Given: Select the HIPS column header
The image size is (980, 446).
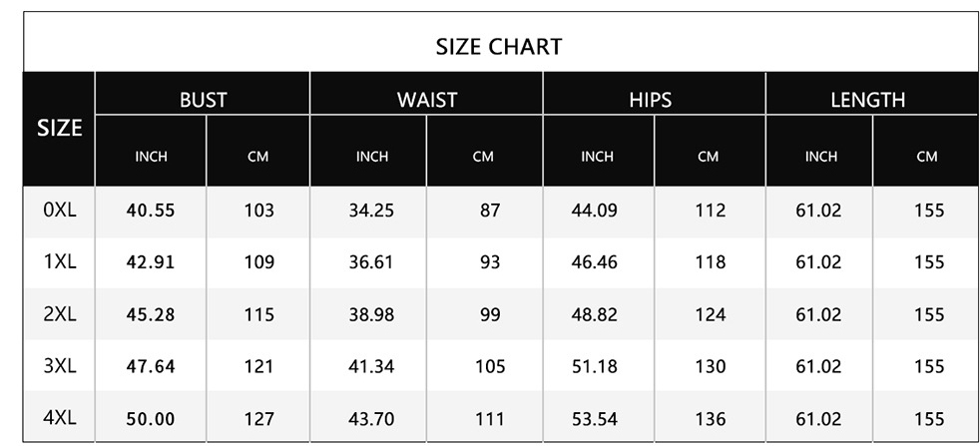Looking at the screenshot, I should click(x=650, y=99).
